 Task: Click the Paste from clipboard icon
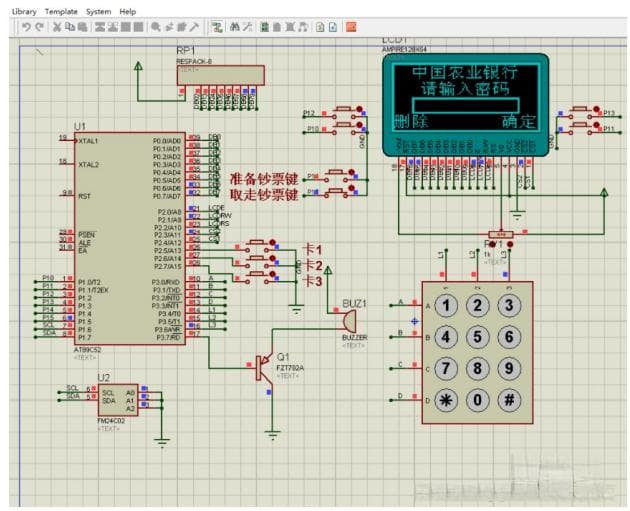pyautogui.click(x=82, y=27)
